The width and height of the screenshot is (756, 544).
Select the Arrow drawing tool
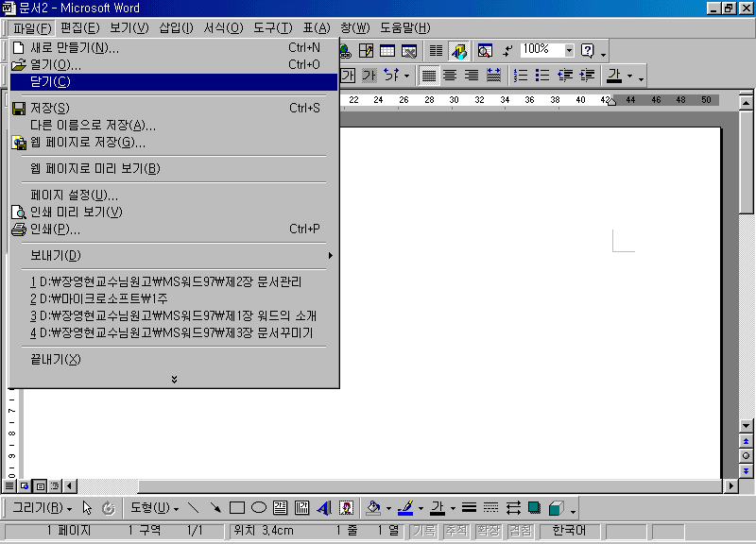tap(215, 508)
